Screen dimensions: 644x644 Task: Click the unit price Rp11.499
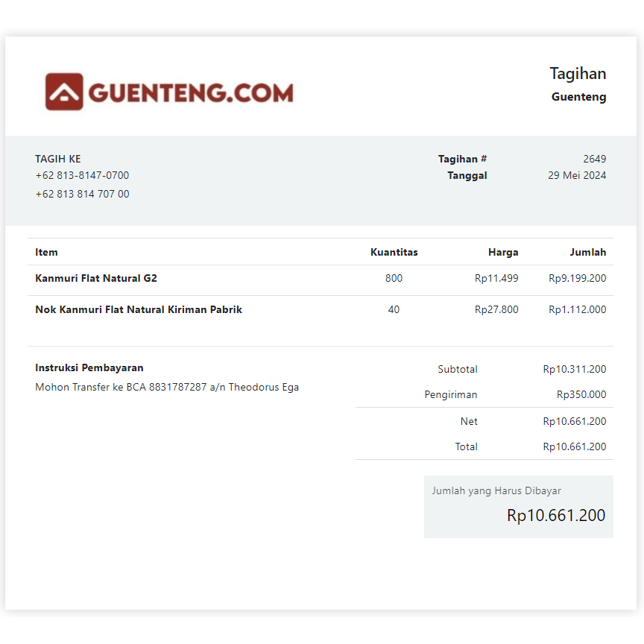(498, 278)
